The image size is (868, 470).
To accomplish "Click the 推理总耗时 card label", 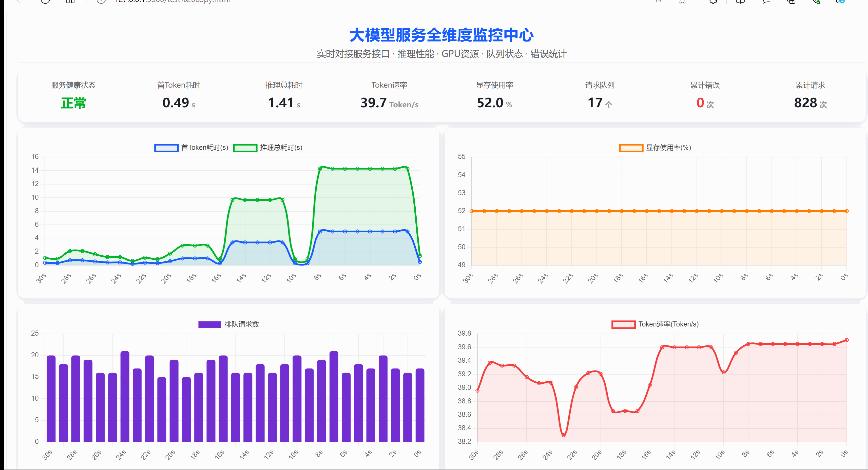I will [284, 85].
